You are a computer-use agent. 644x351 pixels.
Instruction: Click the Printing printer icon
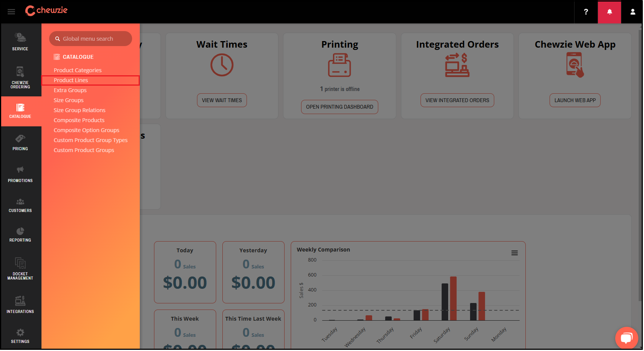pos(339,65)
